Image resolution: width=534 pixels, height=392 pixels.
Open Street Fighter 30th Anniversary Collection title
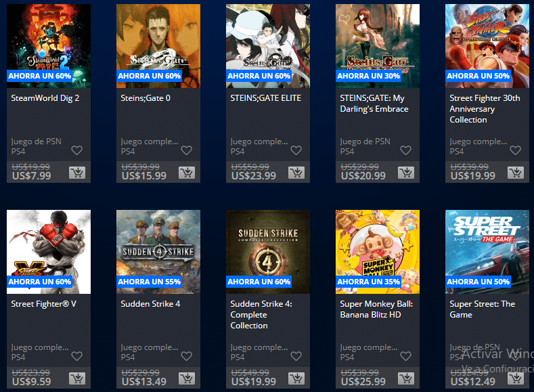point(485,109)
